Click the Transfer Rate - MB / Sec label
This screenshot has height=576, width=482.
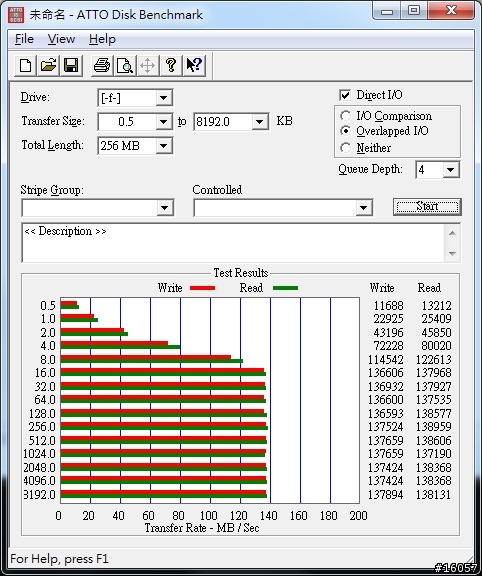coord(202,528)
